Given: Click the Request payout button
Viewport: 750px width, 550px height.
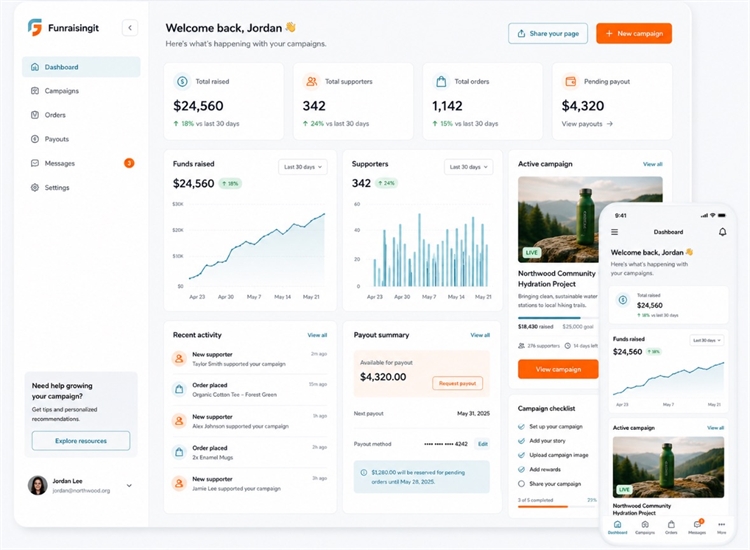Looking at the screenshot, I should [x=458, y=383].
